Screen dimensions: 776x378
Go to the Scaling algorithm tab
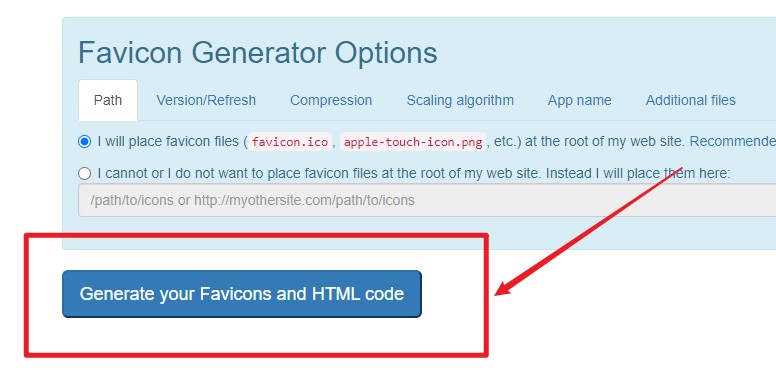(x=460, y=100)
